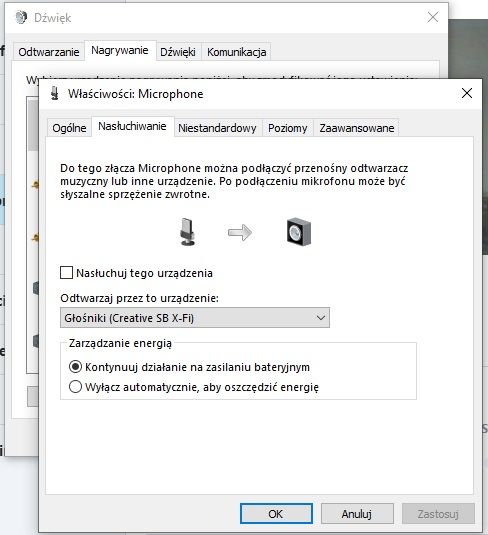The height and width of the screenshot is (535, 488).
Task: Open the Komunikacja tab
Action: (236, 52)
